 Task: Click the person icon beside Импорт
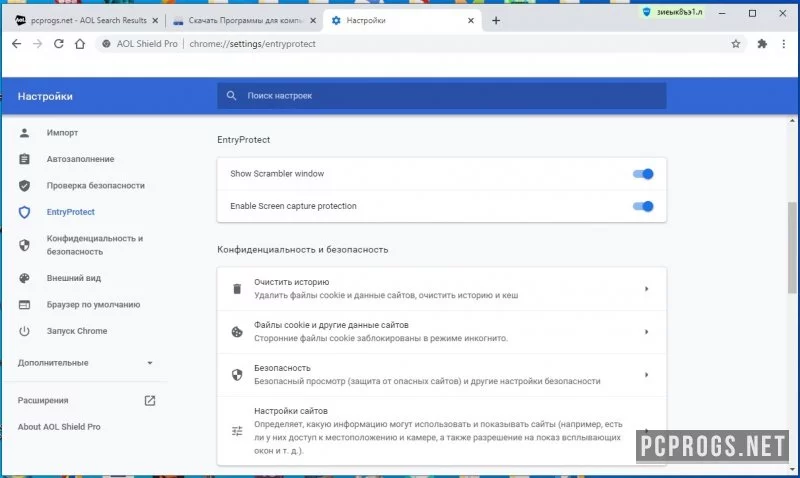24,133
